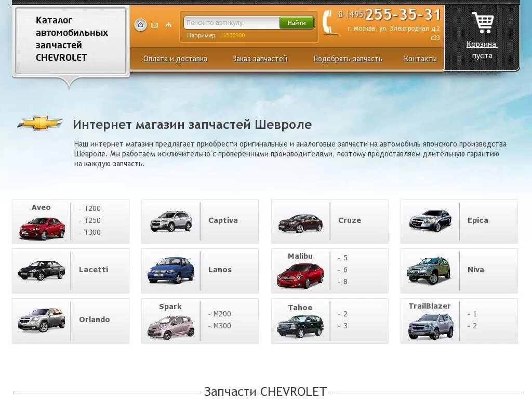Choose Tahoe generation 2

tap(345, 314)
